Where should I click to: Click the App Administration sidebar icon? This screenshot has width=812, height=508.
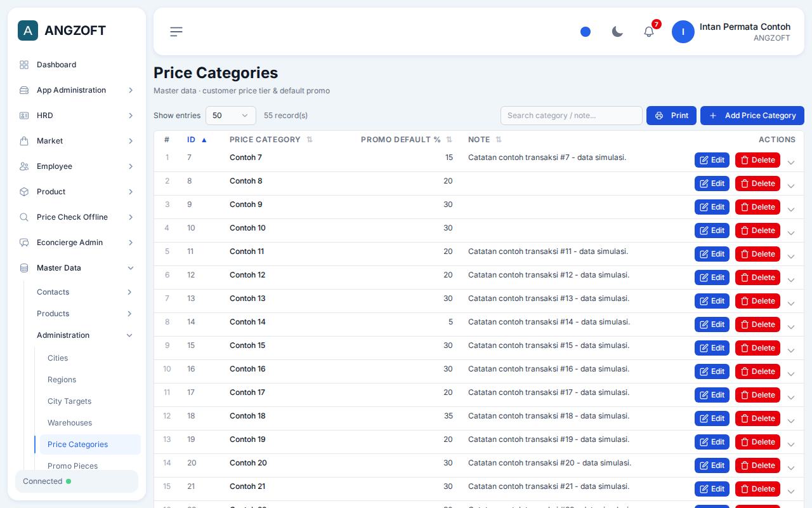(24, 90)
